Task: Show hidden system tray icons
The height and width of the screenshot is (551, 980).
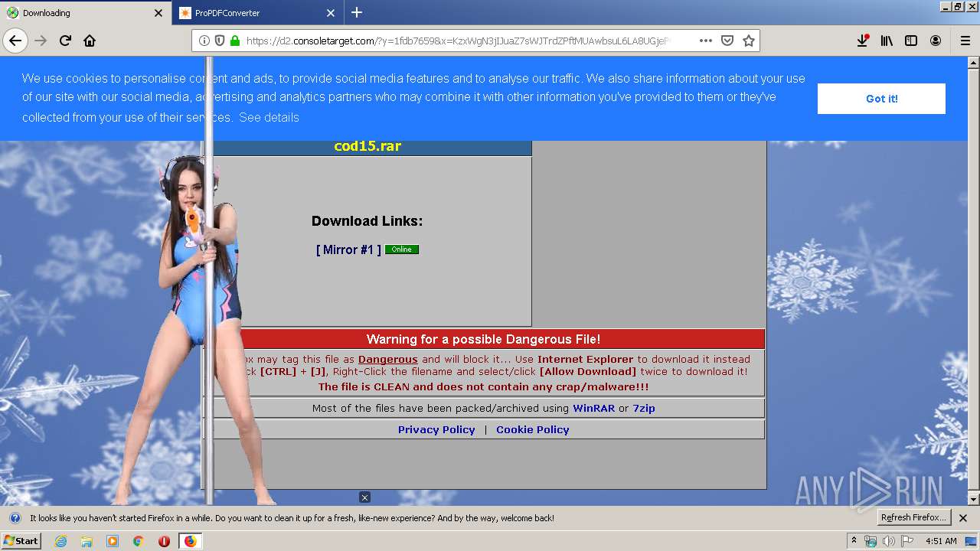Action: [x=854, y=541]
